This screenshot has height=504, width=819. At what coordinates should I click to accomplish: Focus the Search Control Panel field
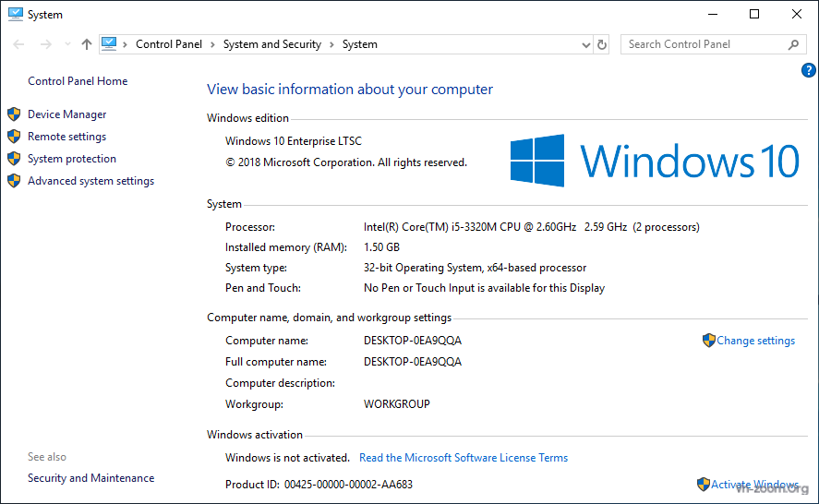pos(714,44)
